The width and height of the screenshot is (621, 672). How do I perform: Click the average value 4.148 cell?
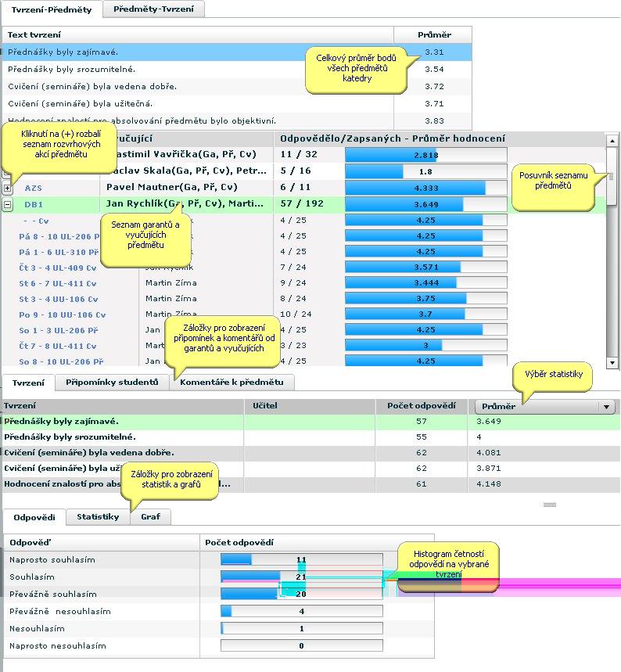coord(489,484)
